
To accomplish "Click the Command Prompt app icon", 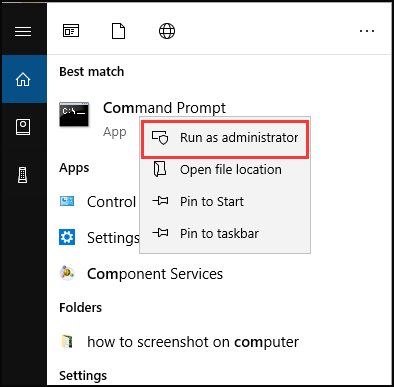I will (74, 114).
